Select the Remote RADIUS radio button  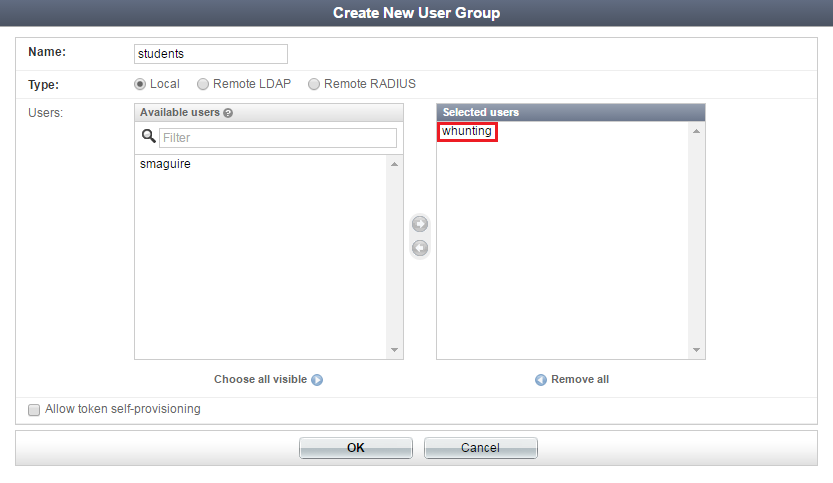(x=314, y=84)
